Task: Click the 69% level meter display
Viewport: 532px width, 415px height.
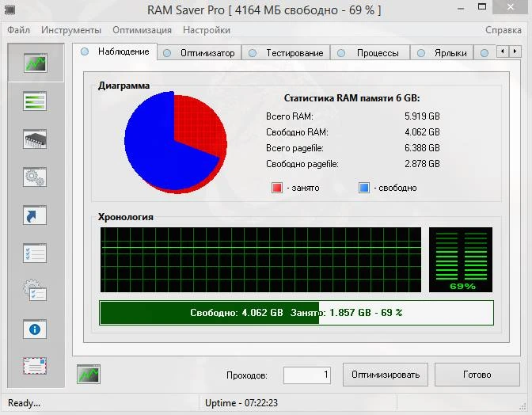Action: pyautogui.click(x=461, y=260)
